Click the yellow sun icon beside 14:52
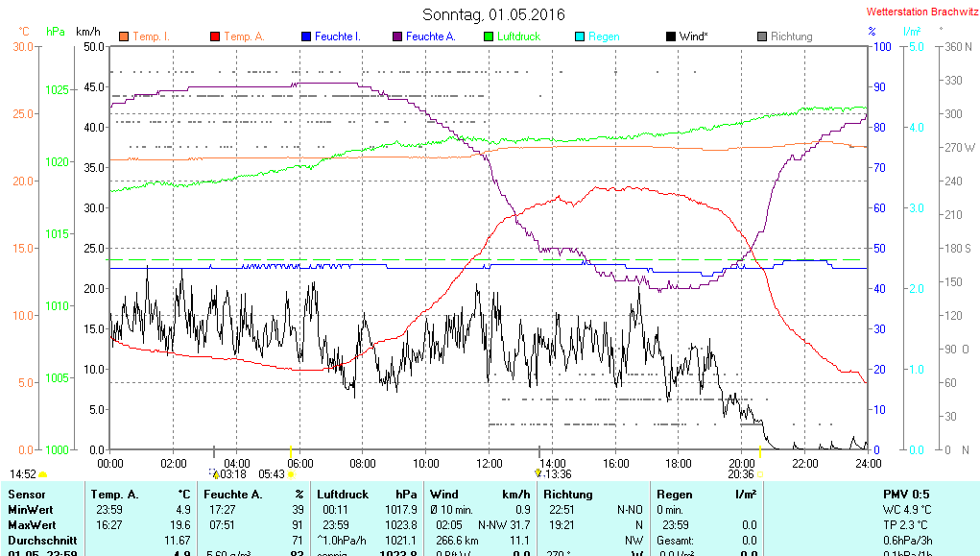Image resolution: width=980 pixels, height=556 pixels. [x=43, y=474]
